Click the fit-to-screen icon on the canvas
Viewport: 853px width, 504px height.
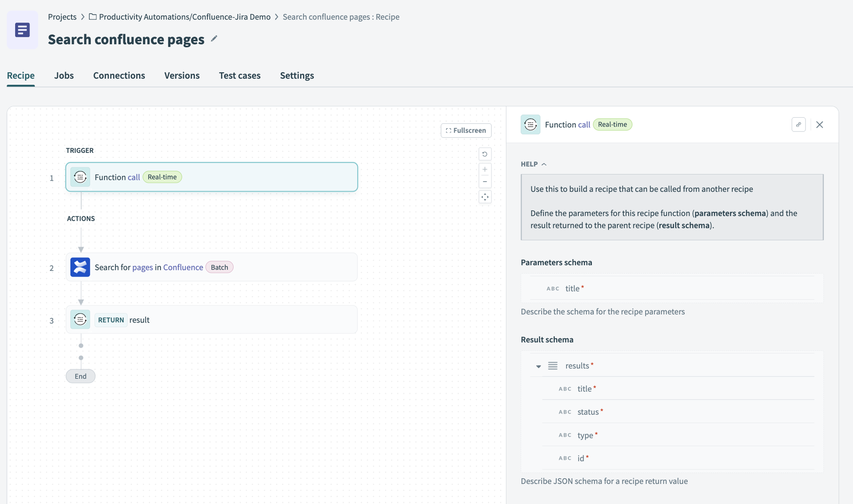tap(485, 197)
